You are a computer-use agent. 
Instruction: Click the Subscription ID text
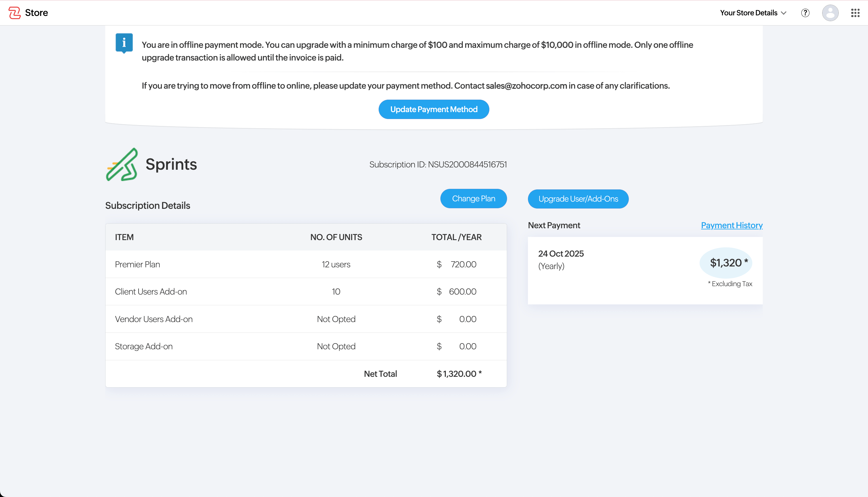pyautogui.click(x=437, y=165)
